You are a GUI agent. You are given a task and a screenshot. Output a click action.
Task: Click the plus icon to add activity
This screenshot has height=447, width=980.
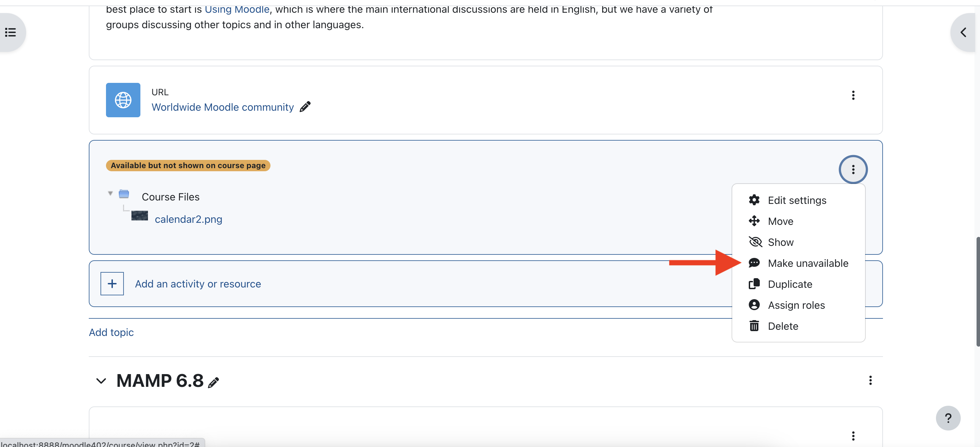[112, 284]
